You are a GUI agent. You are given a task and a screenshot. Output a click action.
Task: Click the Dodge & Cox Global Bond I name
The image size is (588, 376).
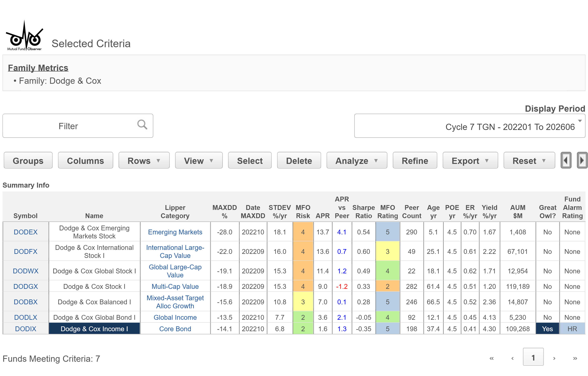point(94,317)
